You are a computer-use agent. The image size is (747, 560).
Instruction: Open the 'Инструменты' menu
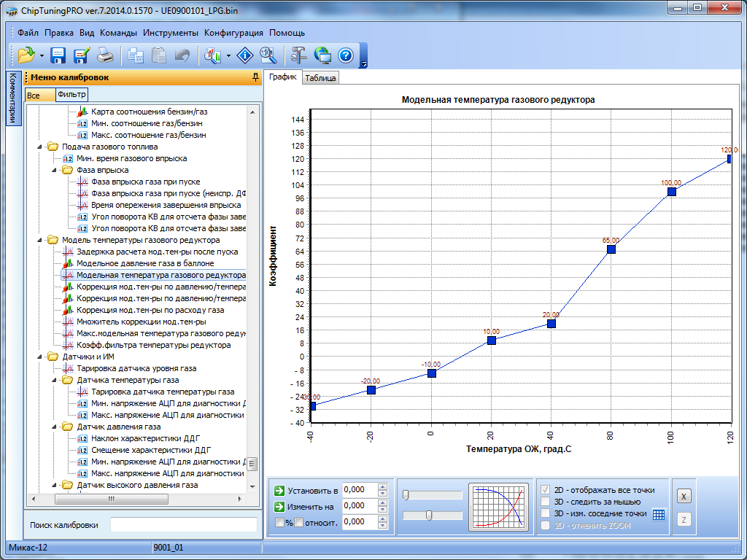171,33
